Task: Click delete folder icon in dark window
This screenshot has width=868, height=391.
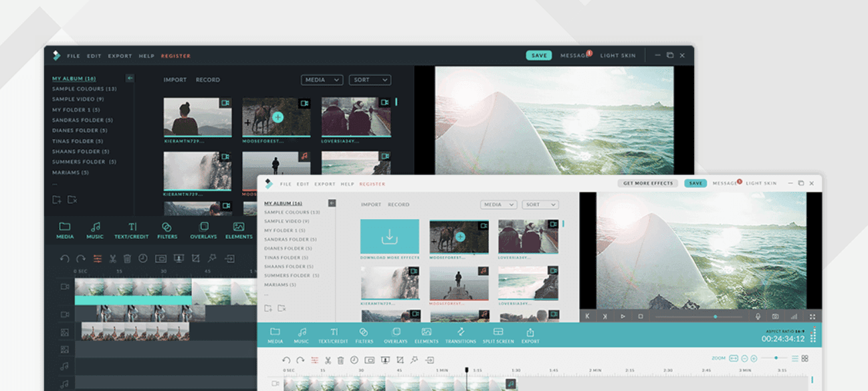Action: click(72, 200)
